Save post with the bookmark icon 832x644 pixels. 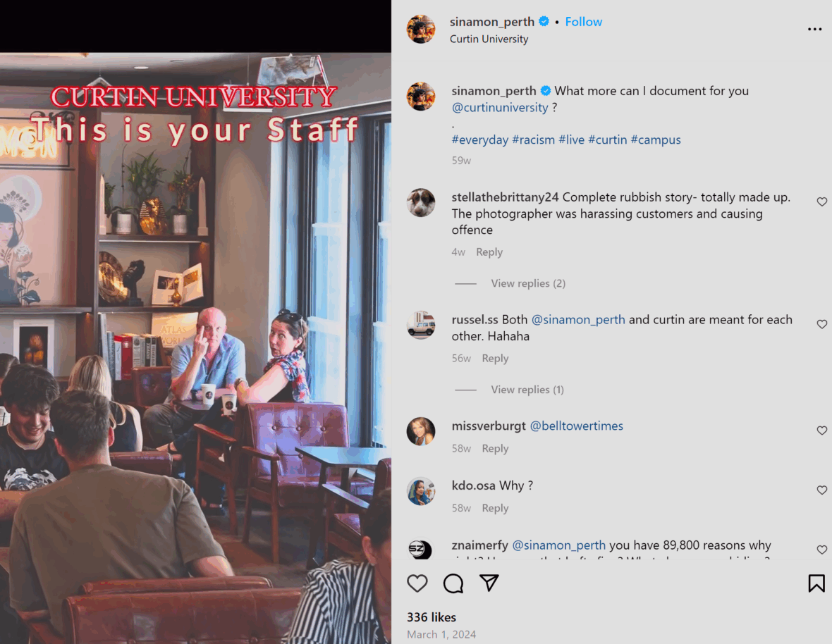pyautogui.click(x=816, y=583)
